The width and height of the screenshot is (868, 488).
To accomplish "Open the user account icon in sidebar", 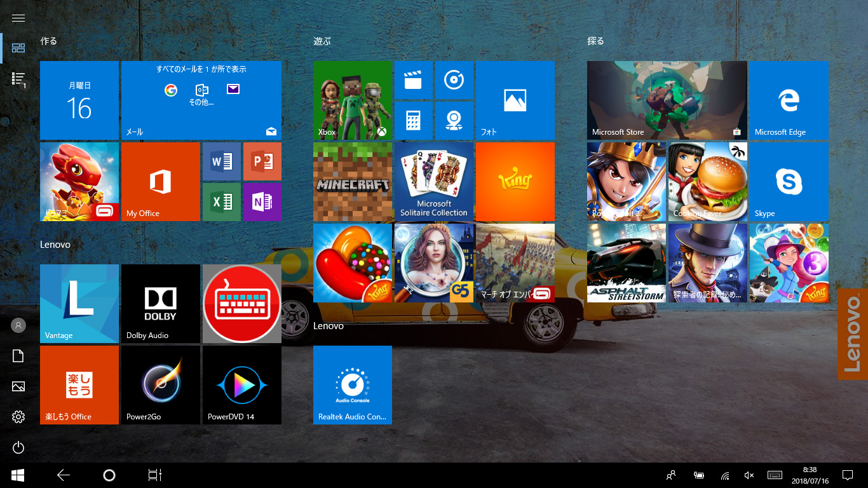I will (x=18, y=325).
